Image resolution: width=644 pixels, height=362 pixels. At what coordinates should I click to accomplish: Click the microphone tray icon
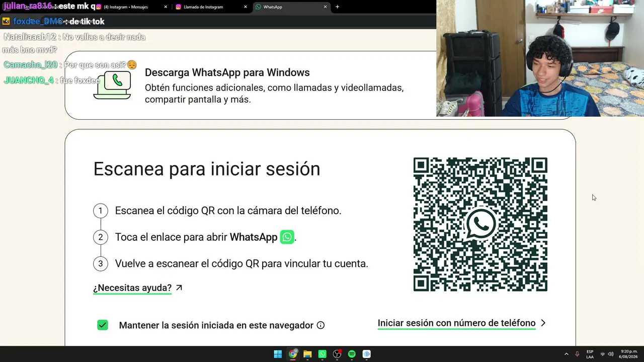point(577,354)
